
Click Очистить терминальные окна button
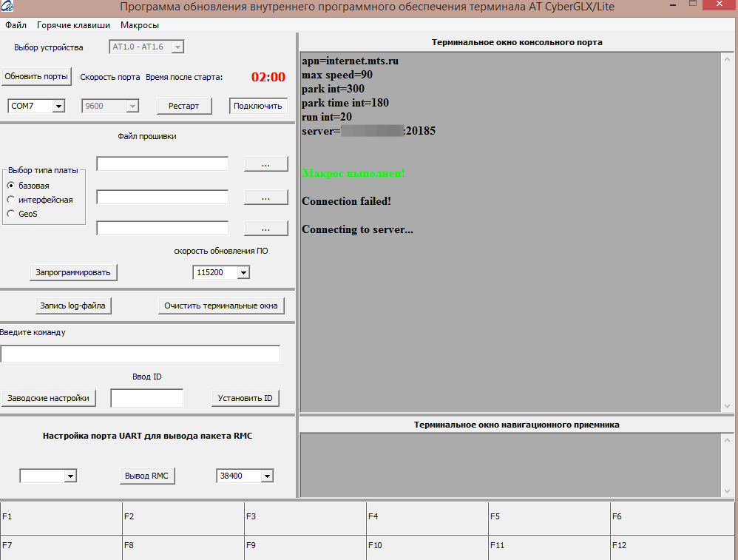(x=220, y=306)
